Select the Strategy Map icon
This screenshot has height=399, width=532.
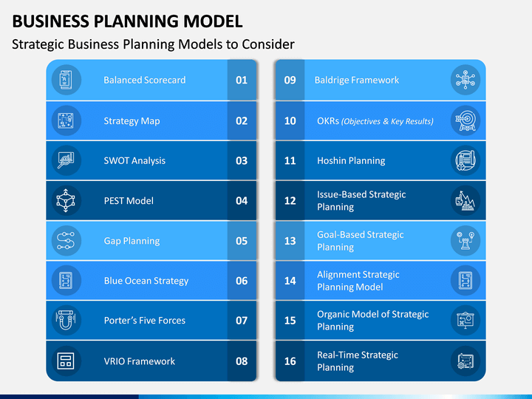point(66,120)
